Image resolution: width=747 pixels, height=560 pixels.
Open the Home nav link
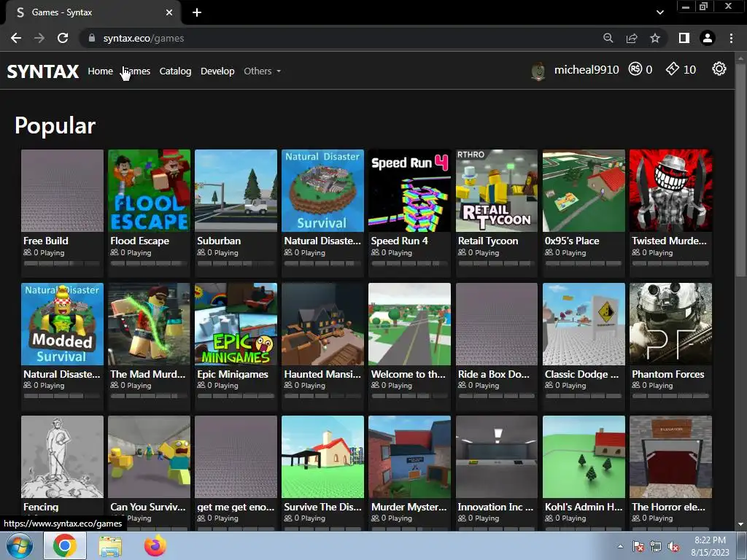pyautogui.click(x=100, y=71)
